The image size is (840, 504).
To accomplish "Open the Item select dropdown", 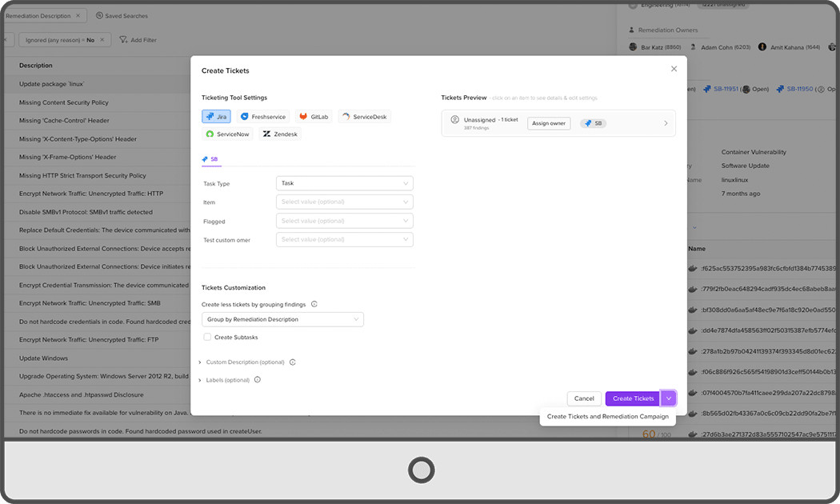I will point(345,202).
